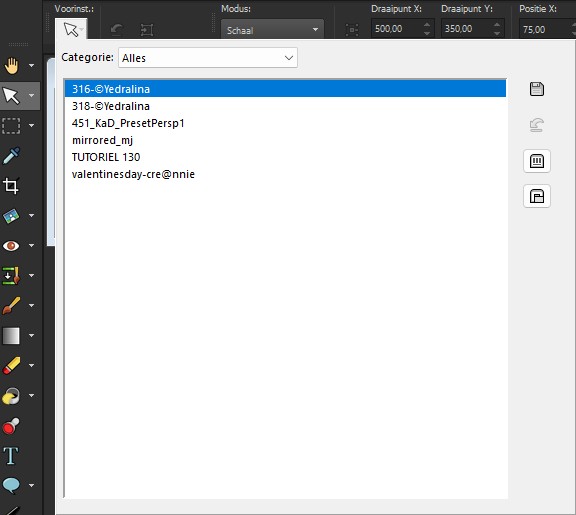This screenshot has width=576, height=515.
Task: Activate the Red Eye tool
Action: click(11, 245)
